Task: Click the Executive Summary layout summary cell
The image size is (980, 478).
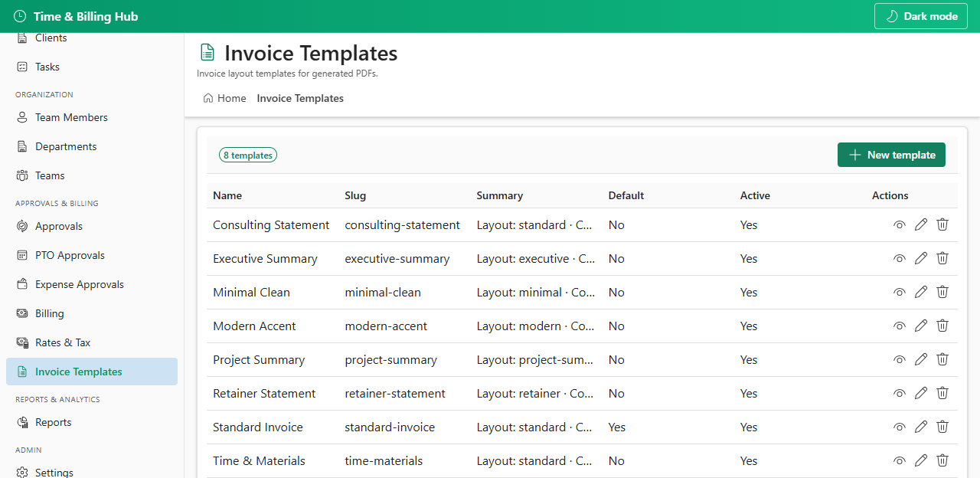Action: click(536, 259)
